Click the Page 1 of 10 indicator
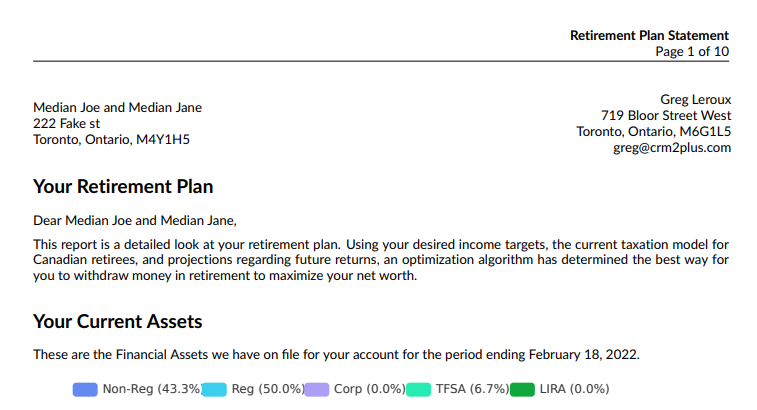757x410 pixels. (692, 51)
